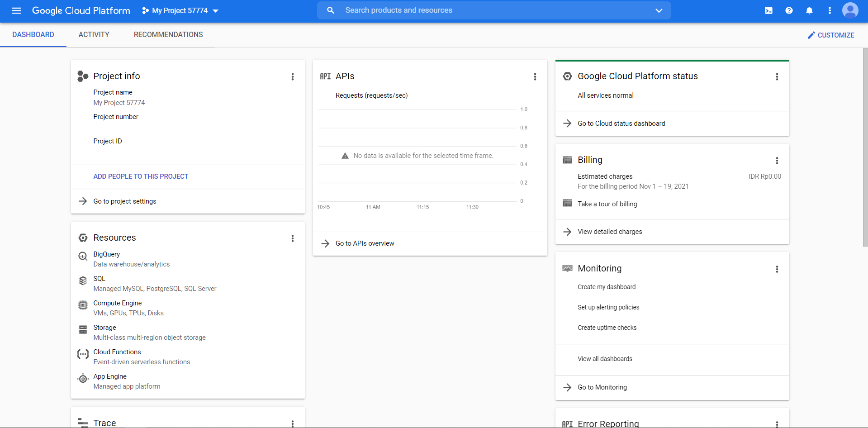Switch to the Dashboard tab
The width and height of the screenshot is (868, 428).
(x=33, y=34)
